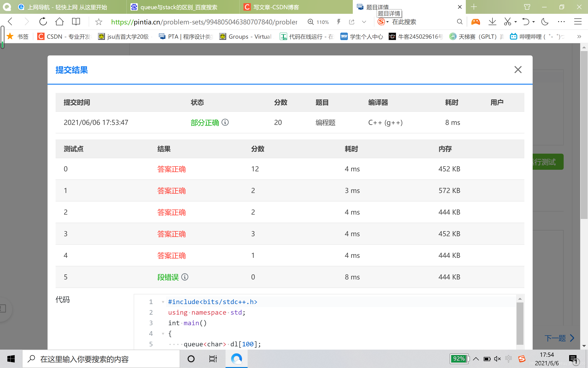Viewport: 588px width, 368px height.
Task: Open a new tab with plus button
Action: [474, 7]
